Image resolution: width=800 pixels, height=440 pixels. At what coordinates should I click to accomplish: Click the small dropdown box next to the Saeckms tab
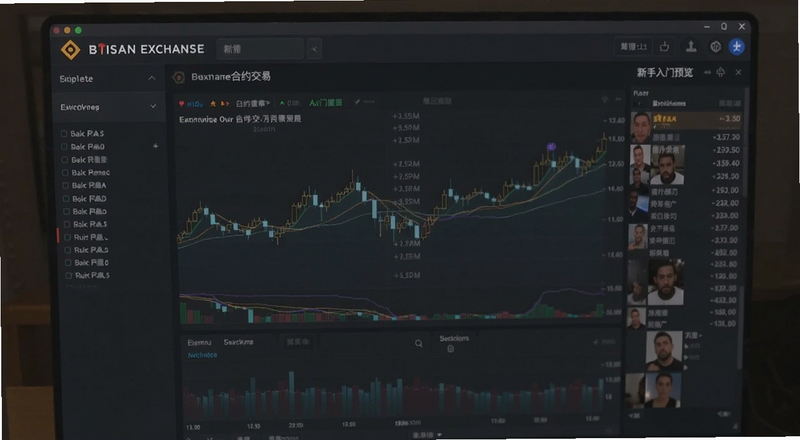tap(298, 341)
